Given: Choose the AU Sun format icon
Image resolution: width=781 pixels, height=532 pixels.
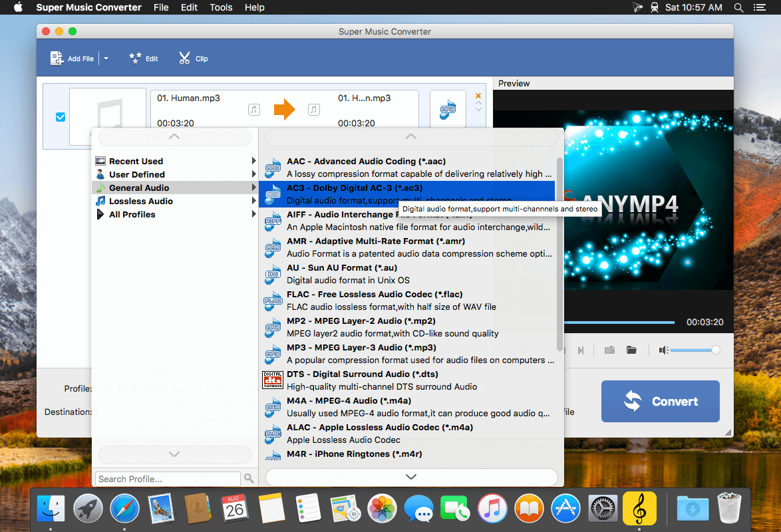Looking at the screenshot, I should [273, 274].
